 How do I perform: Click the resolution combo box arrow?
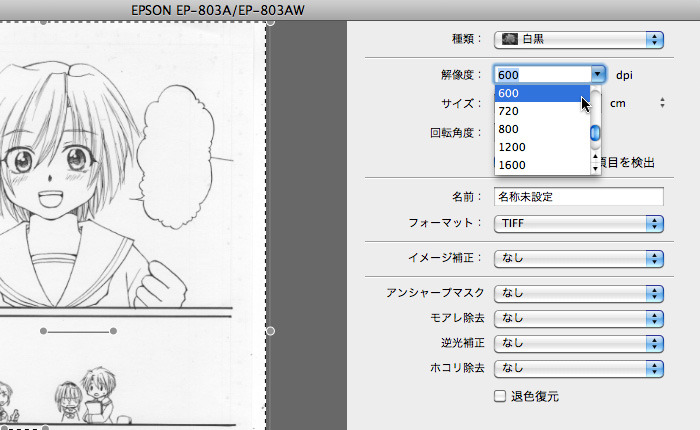[598, 74]
